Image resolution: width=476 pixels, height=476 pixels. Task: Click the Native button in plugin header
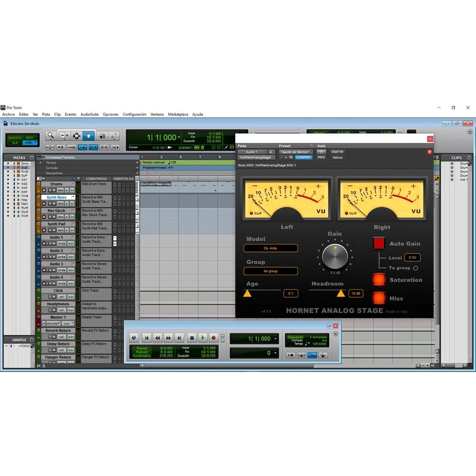point(337,158)
